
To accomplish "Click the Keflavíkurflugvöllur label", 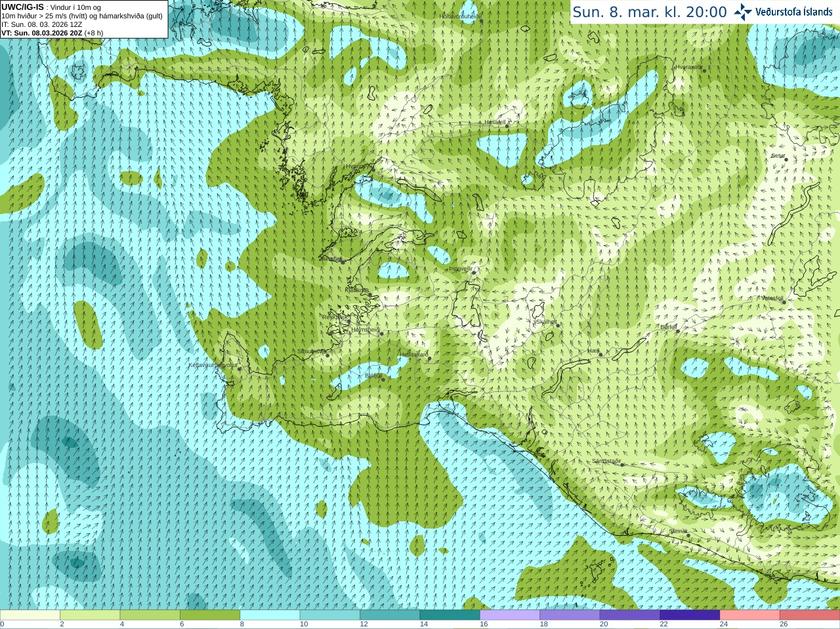I will point(213,365).
